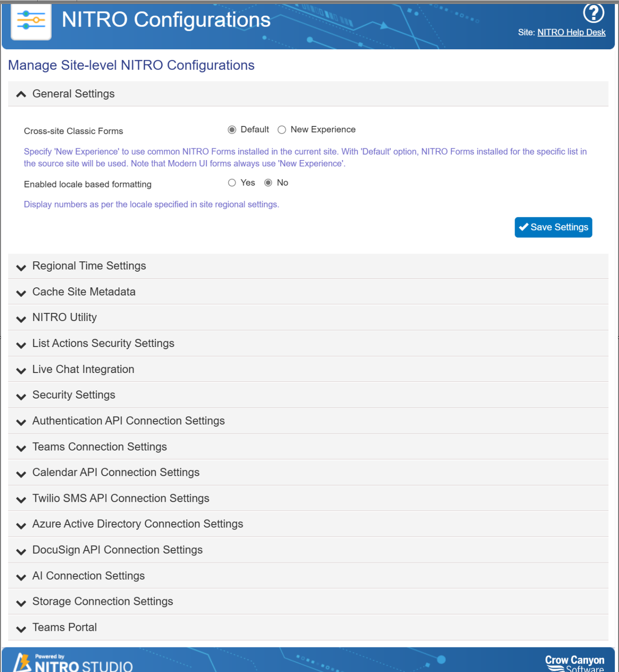619x672 pixels.
Task: Choose No for locale based formatting
Action: pyautogui.click(x=268, y=183)
